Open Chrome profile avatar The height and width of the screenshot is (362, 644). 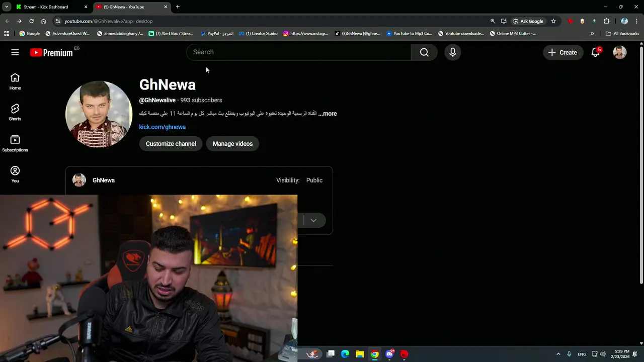pyautogui.click(x=624, y=21)
